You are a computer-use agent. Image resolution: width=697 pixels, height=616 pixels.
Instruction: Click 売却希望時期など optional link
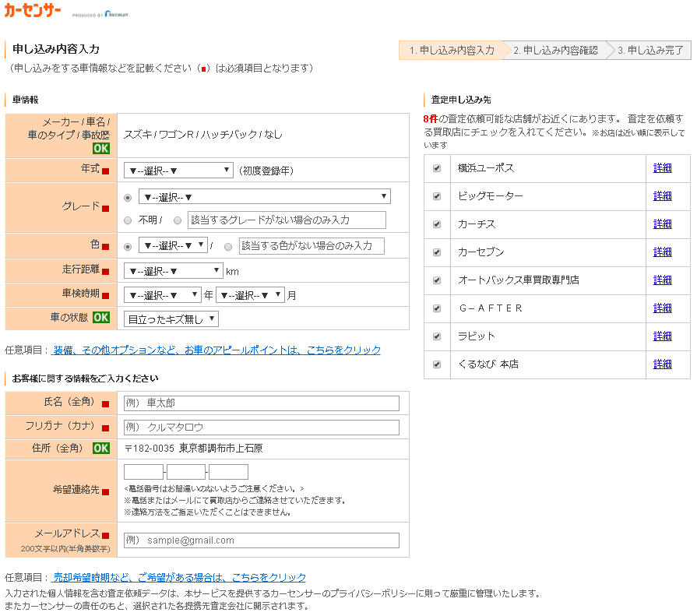click(179, 577)
